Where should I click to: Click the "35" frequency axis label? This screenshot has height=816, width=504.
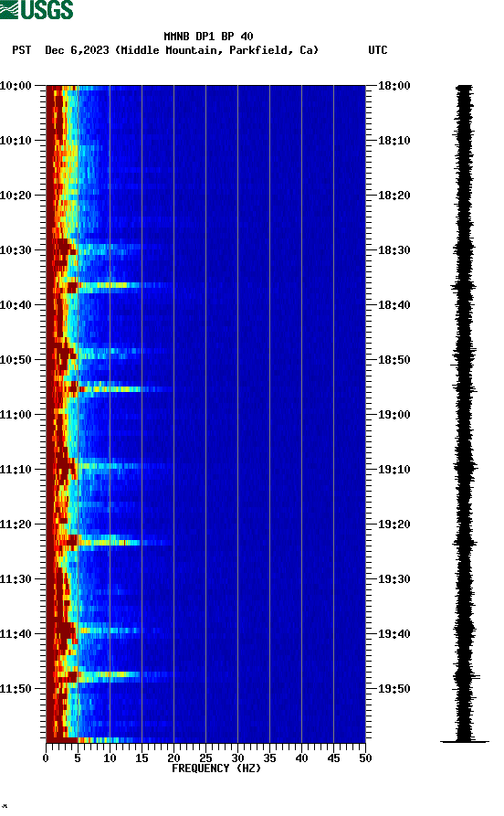[269, 758]
